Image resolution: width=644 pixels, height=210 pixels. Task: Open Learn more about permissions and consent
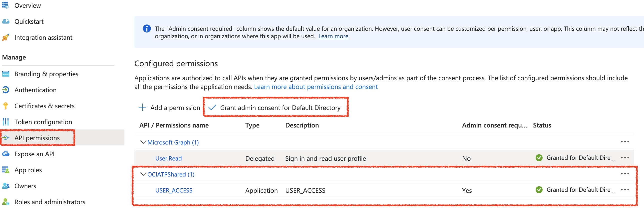pos(316,87)
